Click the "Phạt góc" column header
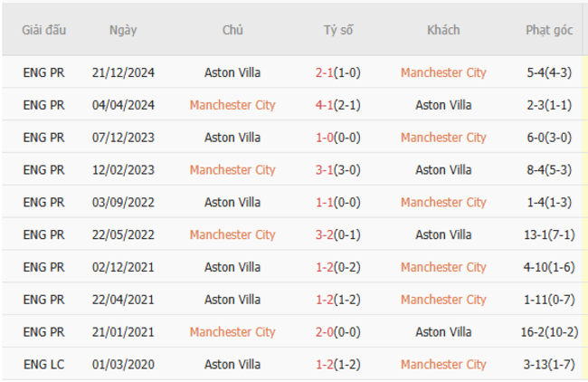The image size is (588, 382). (x=549, y=30)
